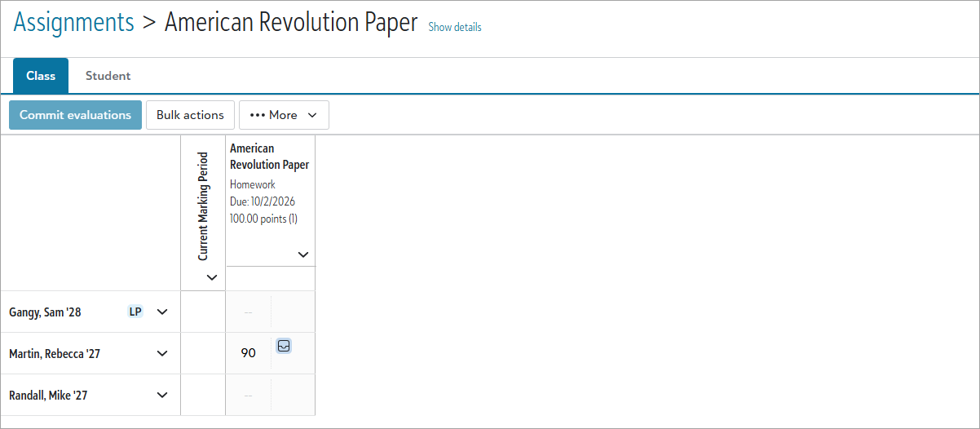Open comment icon beside Rebecca Martin's grade
980x429 pixels.
tap(284, 346)
